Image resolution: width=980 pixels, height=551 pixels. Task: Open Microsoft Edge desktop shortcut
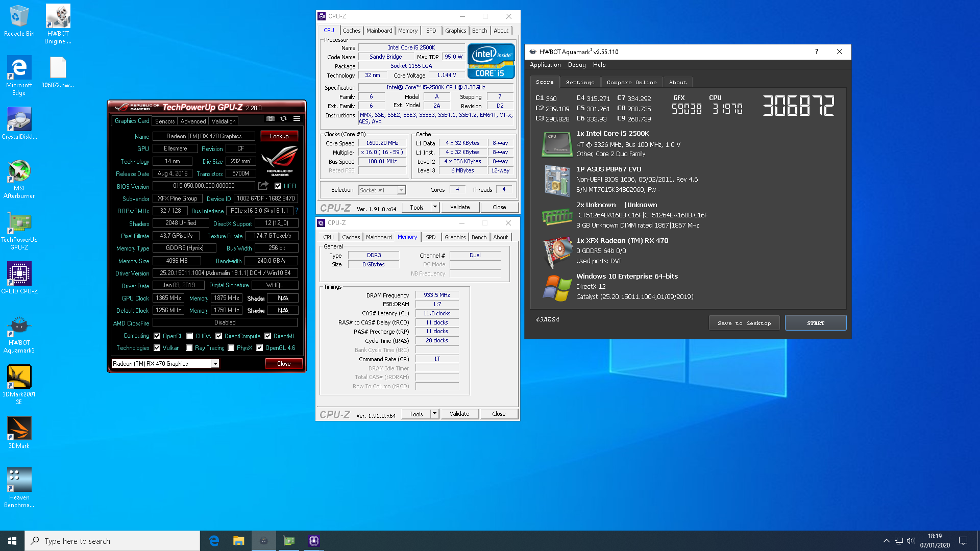pyautogui.click(x=19, y=76)
